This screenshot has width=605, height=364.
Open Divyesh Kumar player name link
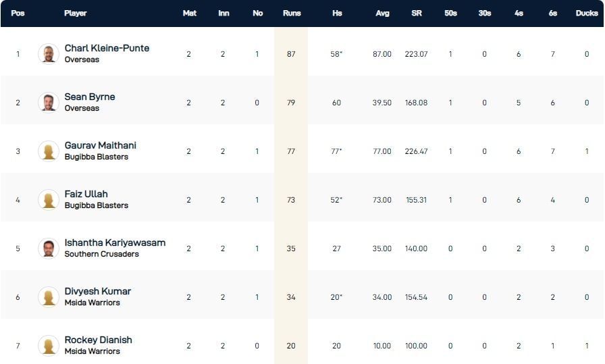point(98,292)
